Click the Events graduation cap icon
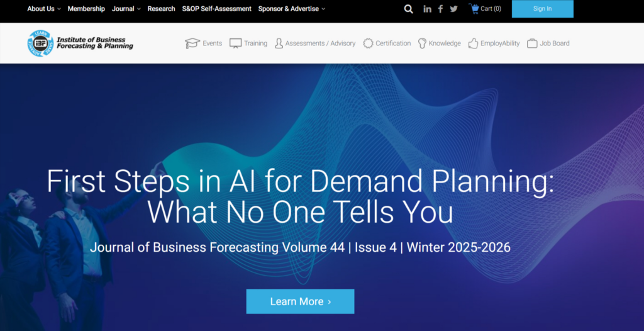 click(192, 43)
